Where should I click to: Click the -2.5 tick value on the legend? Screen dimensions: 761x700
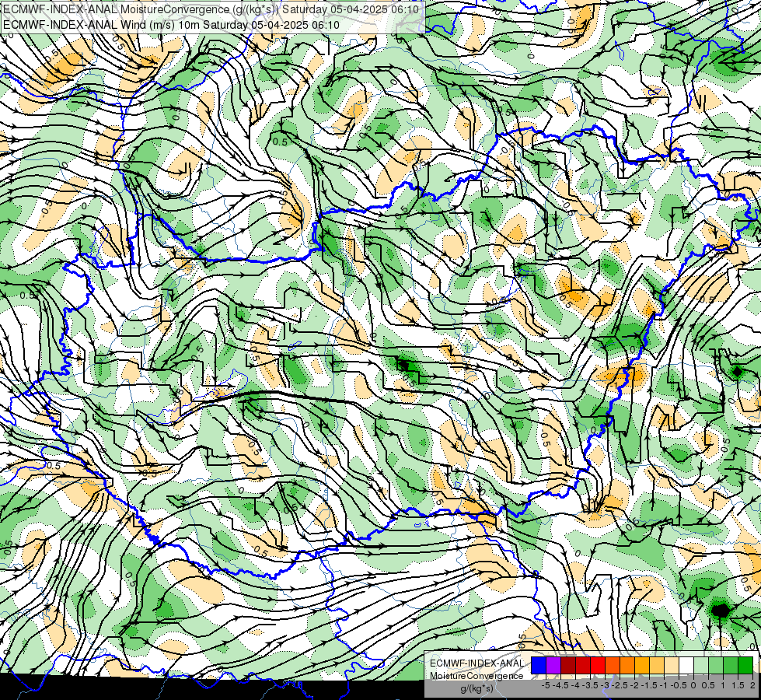[621, 685]
